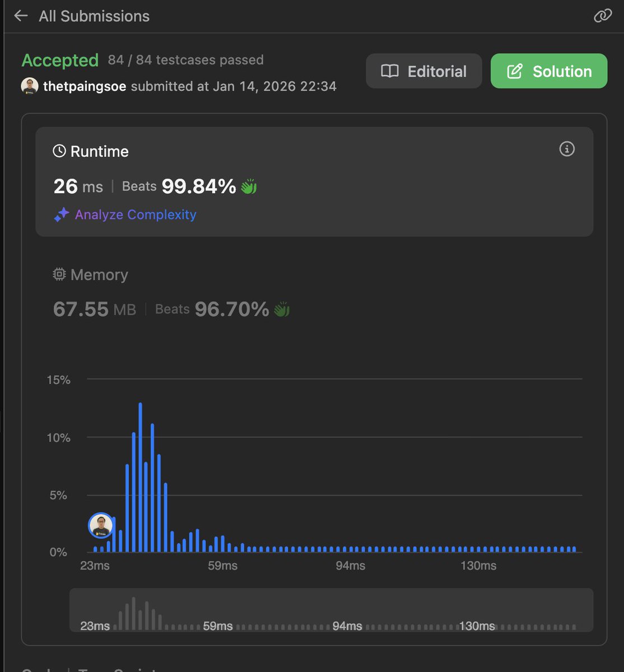Click the 84 / 84 testcases passed text
Screen dimensions: 624x672
coord(185,60)
